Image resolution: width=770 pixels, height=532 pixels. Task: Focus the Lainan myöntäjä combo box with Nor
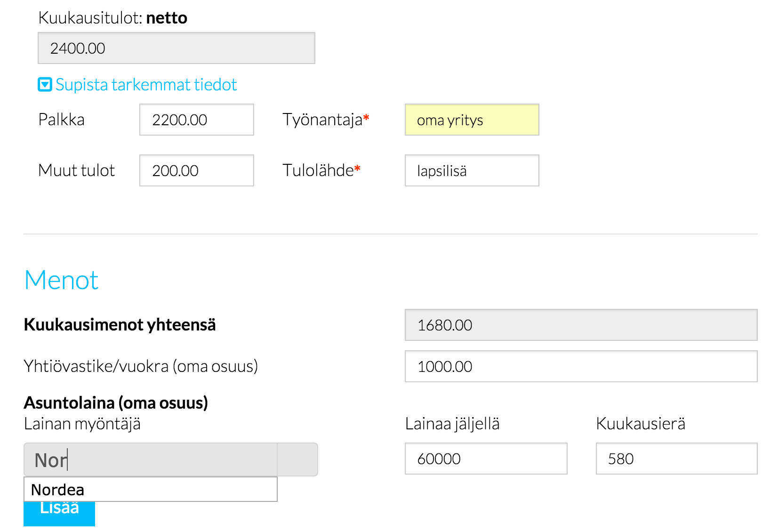coord(151,459)
